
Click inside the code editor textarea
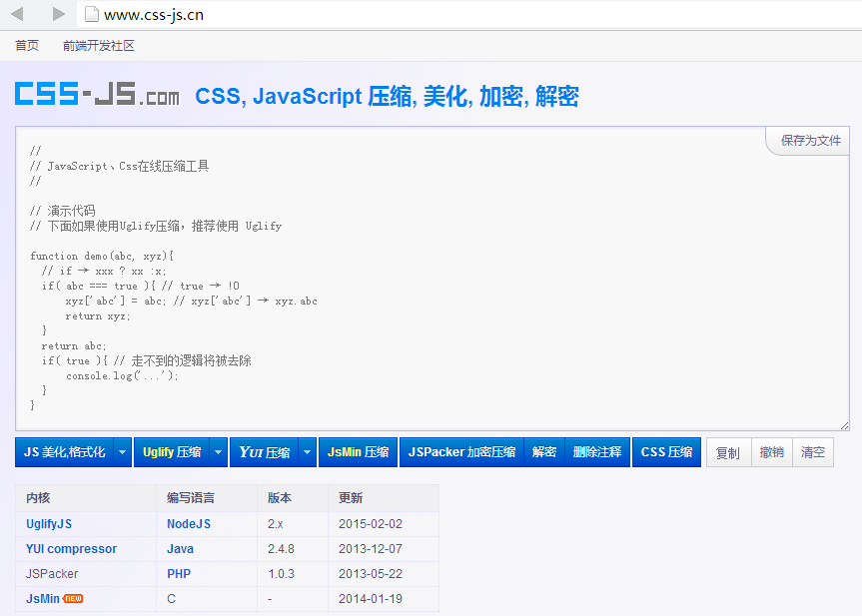tap(432, 279)
